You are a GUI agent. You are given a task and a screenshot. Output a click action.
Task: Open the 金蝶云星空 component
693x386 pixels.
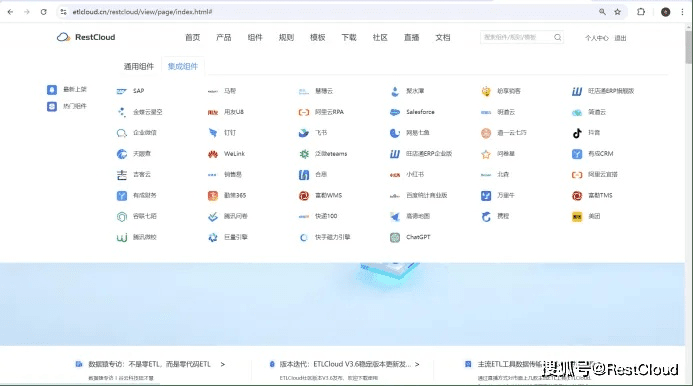(x=139, y=112)
